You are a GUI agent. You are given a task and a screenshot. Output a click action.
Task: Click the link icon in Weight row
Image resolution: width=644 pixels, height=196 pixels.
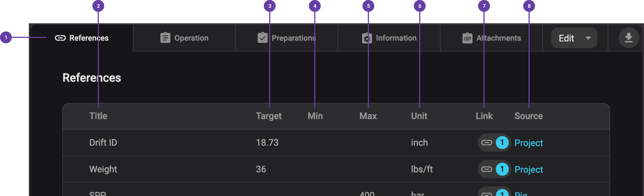[487, 169]
